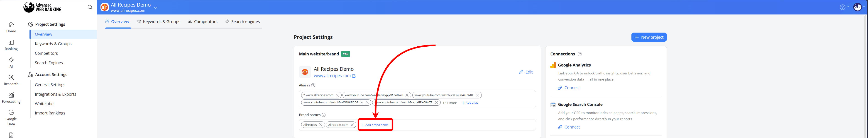The width and height of the screenshot is (868, 138).
Task: Connect Google Search Console
Action: coord(569,127)
